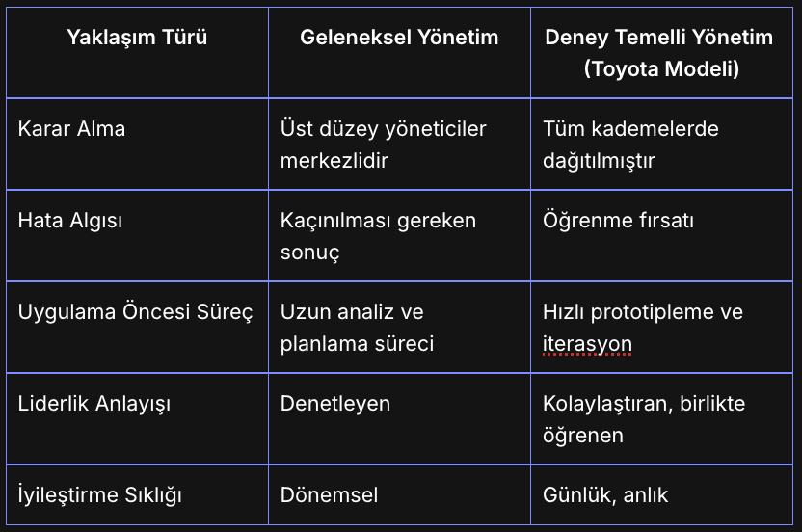Click the "Yaklaşım Türü" column header

(137, 38)
